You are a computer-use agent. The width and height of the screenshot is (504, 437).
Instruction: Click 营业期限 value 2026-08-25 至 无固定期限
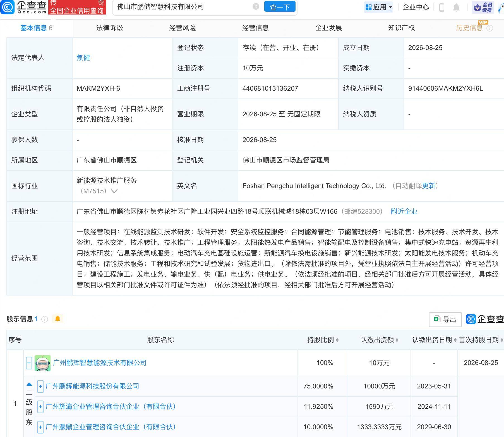click(x=281, y=114)
